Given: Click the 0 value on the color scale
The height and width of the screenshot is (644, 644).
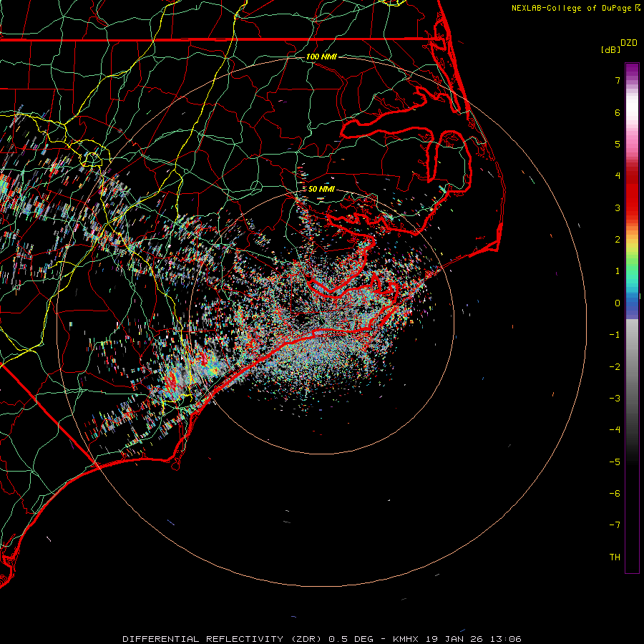Looking at the screenshot, I should tap(616, 303).
